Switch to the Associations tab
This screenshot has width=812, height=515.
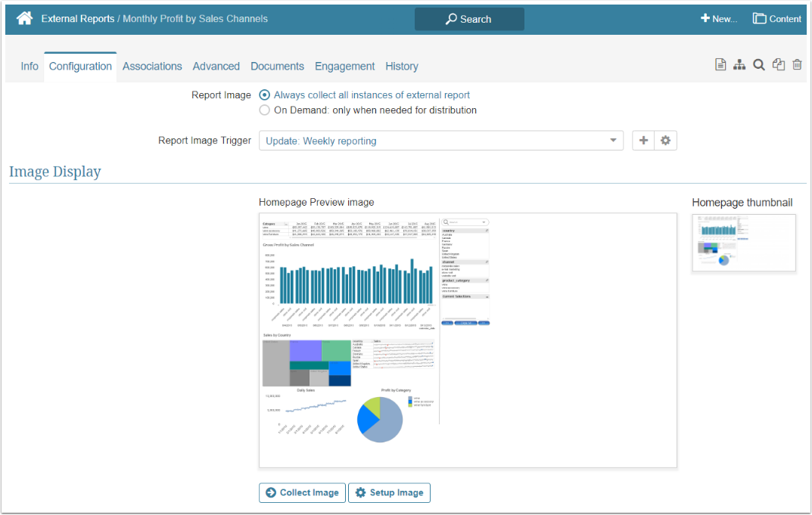[x=152, y=67]
